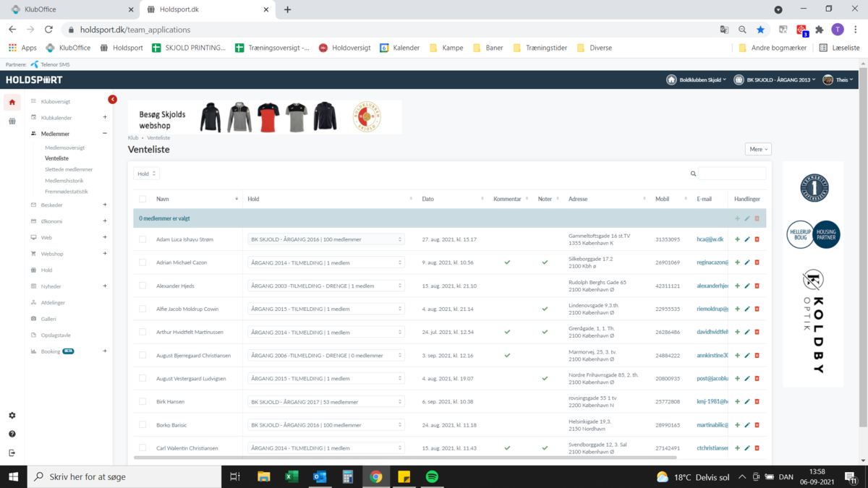Open the Hold filter dropdown
Viewport: 868px width, 488px height.
click(146, 174)
